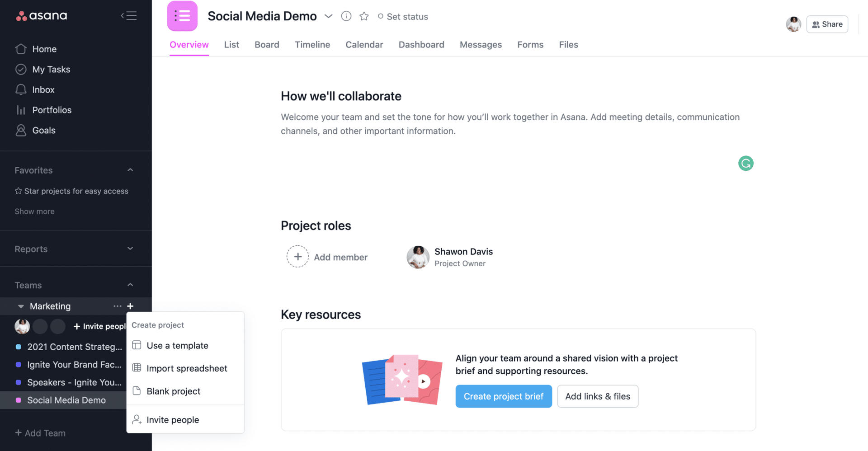
Task: Click Shawon Davis avatar in Project roles
Action: (x=418, y=257)
